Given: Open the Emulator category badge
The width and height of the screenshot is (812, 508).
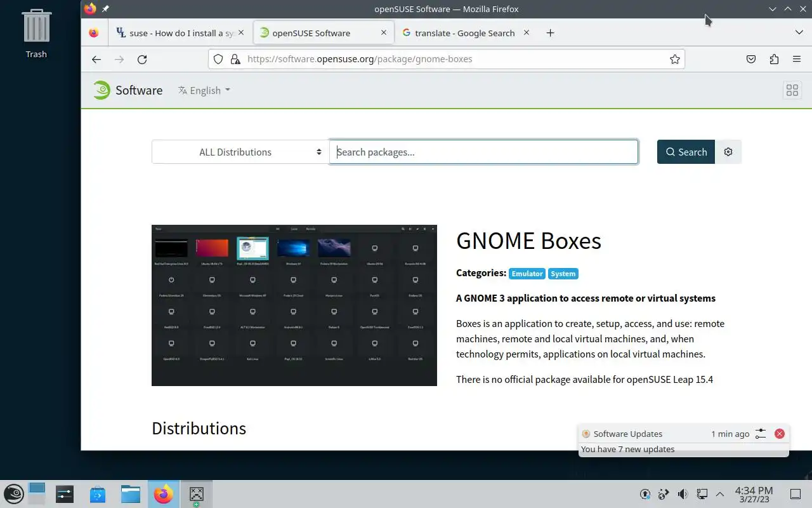Looking at the screenshot, I should (527, 274).
